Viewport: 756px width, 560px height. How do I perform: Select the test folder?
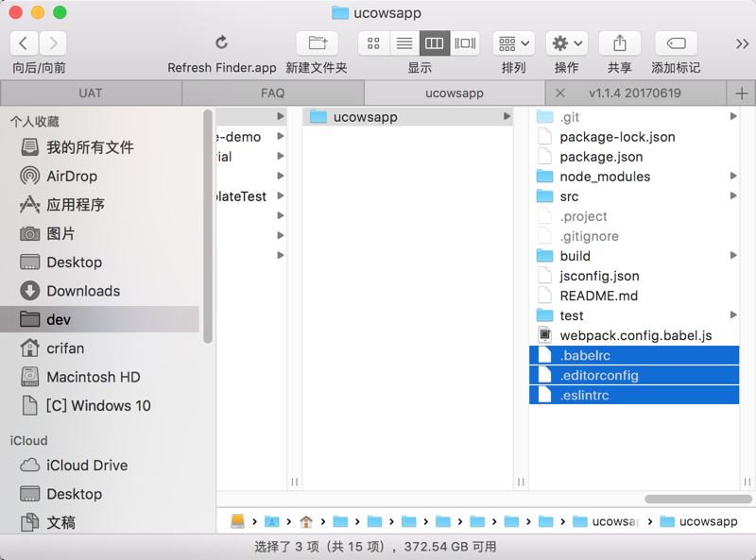pyautogui.click(x=634, y=315)
